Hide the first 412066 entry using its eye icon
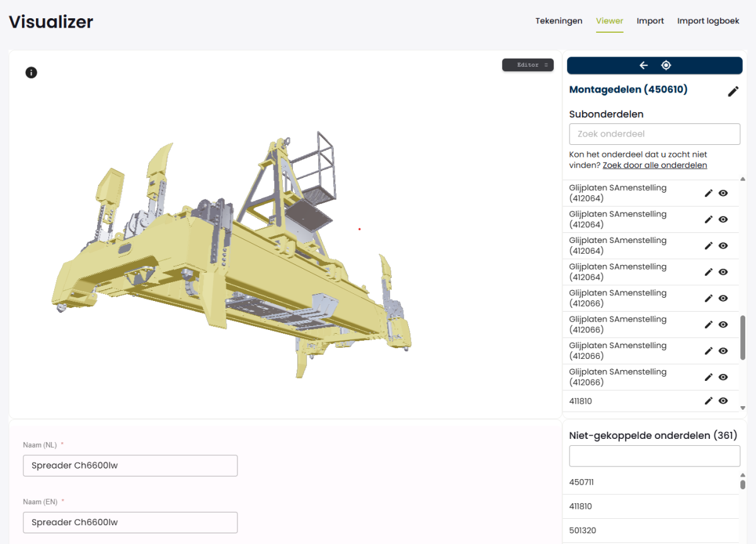 tap(723, 298)
